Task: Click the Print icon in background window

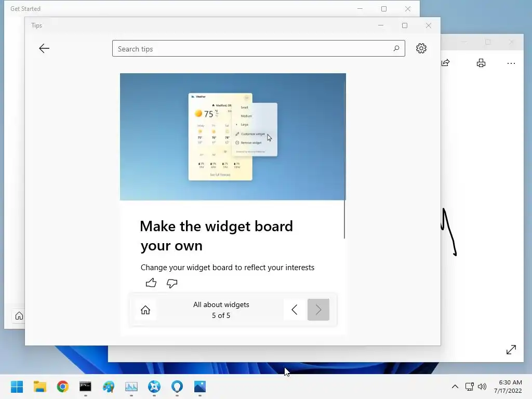Action: point(481,63)
